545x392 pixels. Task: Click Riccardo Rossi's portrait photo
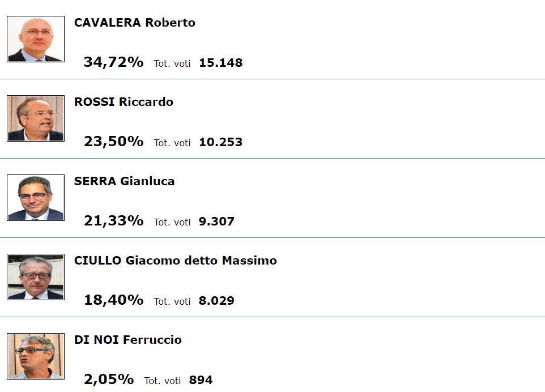(x=36, y=118)
